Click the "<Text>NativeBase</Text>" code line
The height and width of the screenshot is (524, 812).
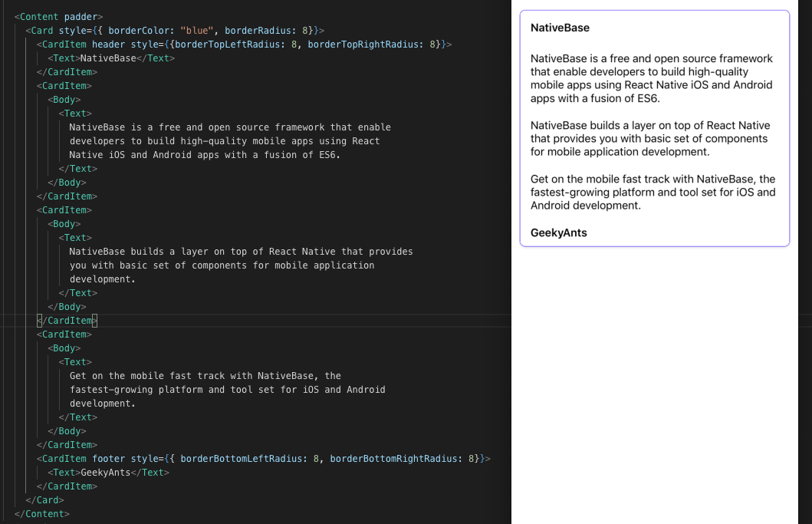tap(111, 58)
